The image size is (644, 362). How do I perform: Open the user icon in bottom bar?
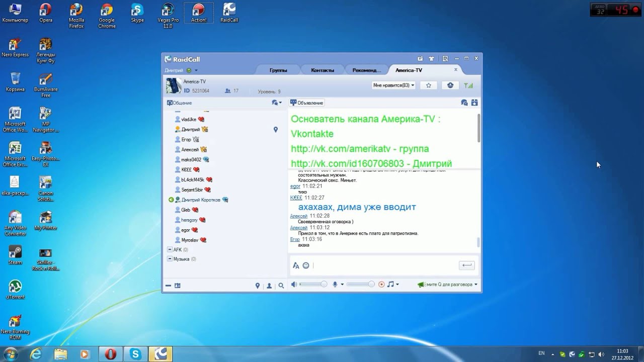tap(269, 286)
